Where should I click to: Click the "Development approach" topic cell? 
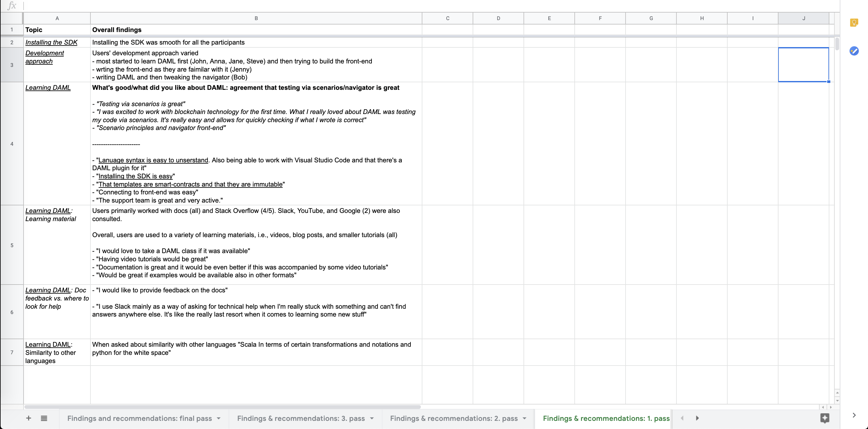[57, 65]
